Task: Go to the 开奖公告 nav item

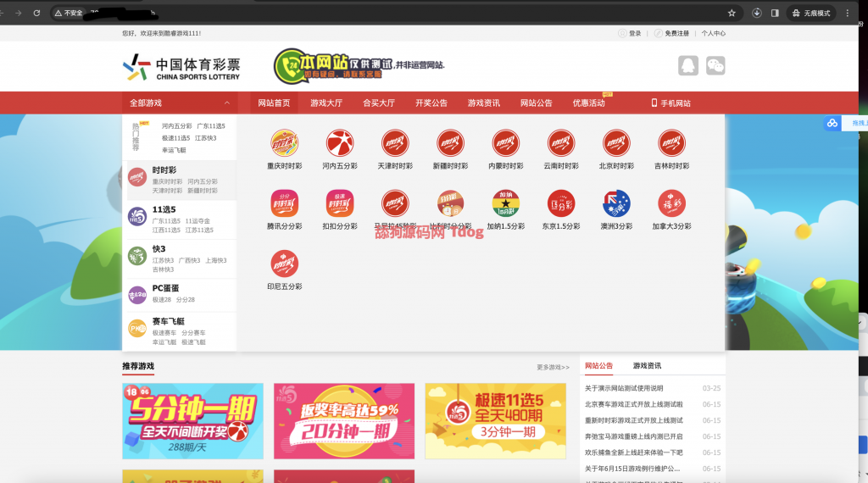Action: click(x=431, y=103)
